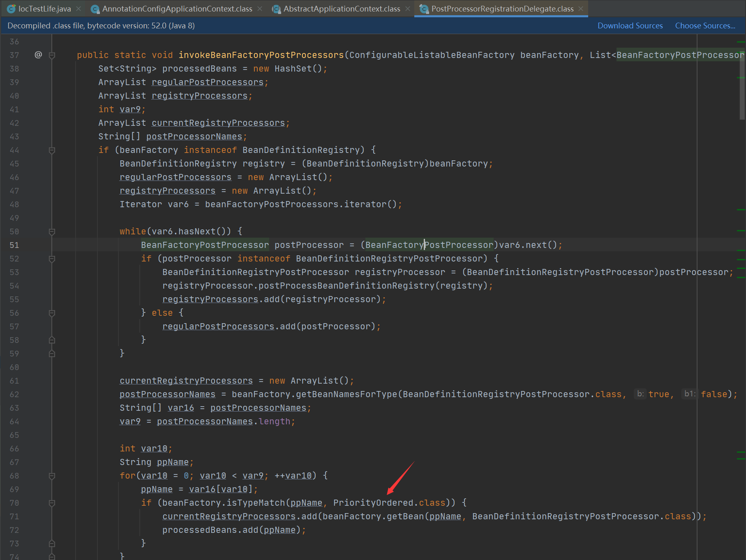The width and height of the screenshot is (746, 560).
Task: Click the fold end marker at line 73
Action: pos(52,544)
